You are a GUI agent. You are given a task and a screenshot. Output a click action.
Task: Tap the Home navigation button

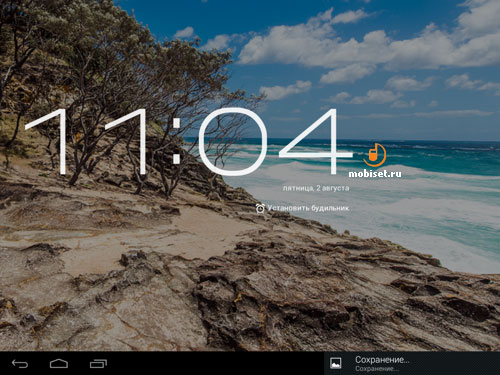point(59,364)
